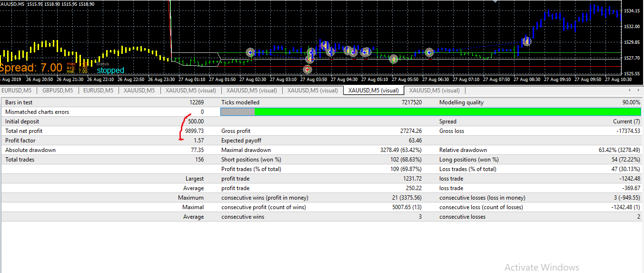The width and height of the screenshot is (644, 273).
Task: Click the consecutive wins value 21 (3375.56)
Action: [x=406, y=198]
